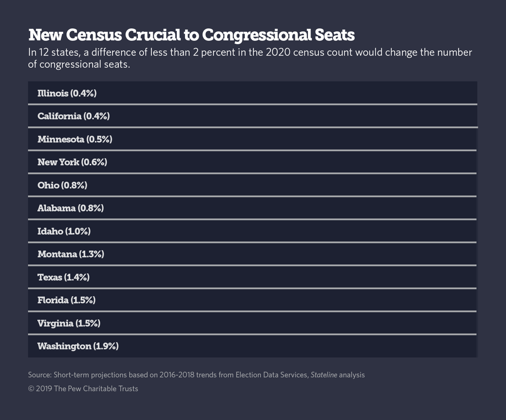Click the "New Census Crucial to Congressional Seats" title

[191, 35]
